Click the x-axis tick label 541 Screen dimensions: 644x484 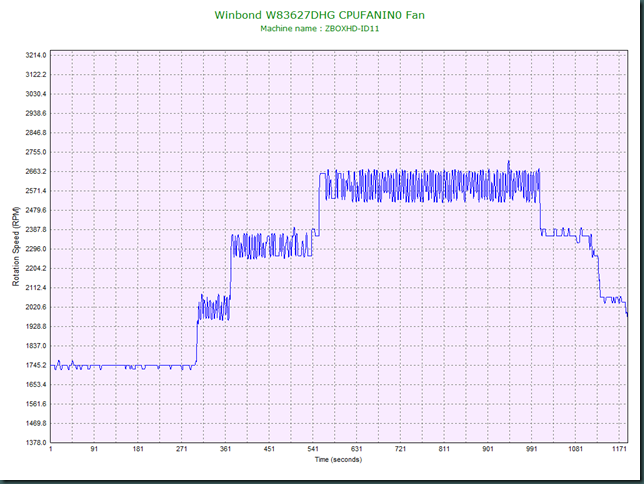[x=313, y=449]
